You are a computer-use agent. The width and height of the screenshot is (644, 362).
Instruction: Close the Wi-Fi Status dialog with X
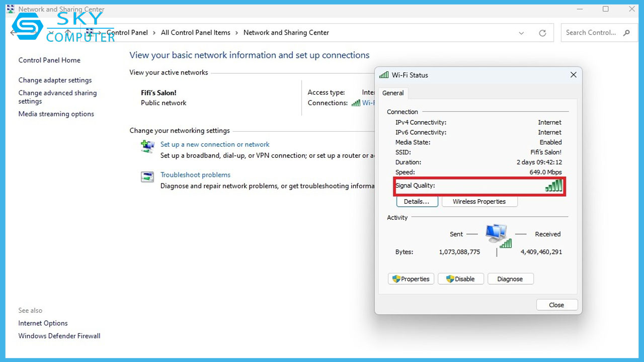point(573,75)
